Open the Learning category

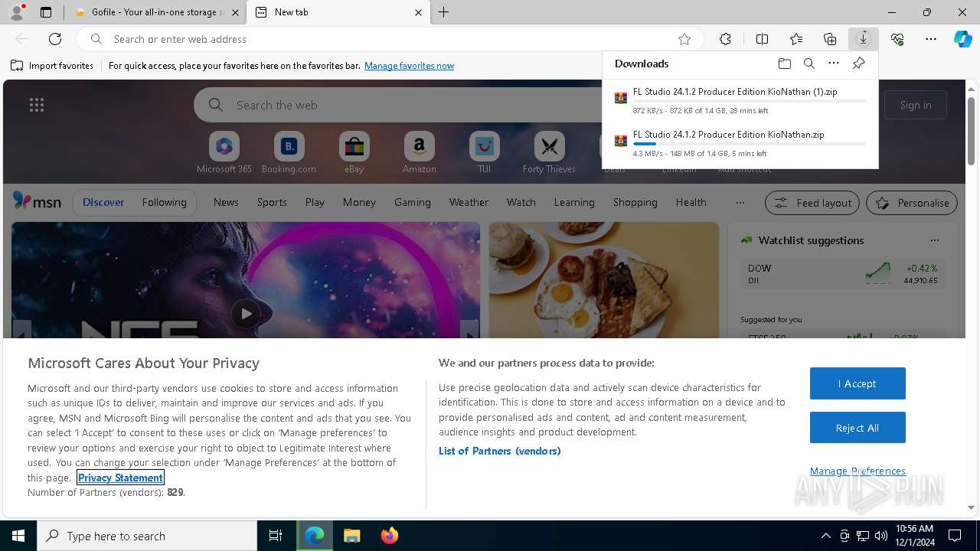[574, 202]
